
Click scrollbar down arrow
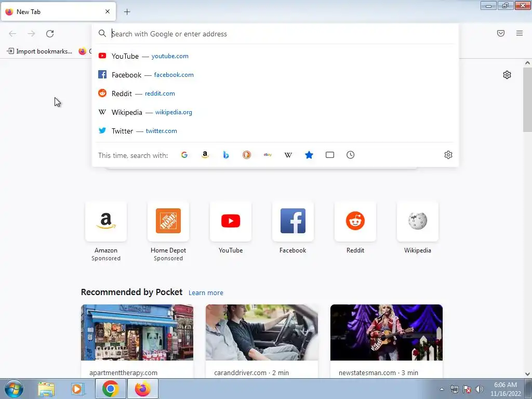(527, 374)
